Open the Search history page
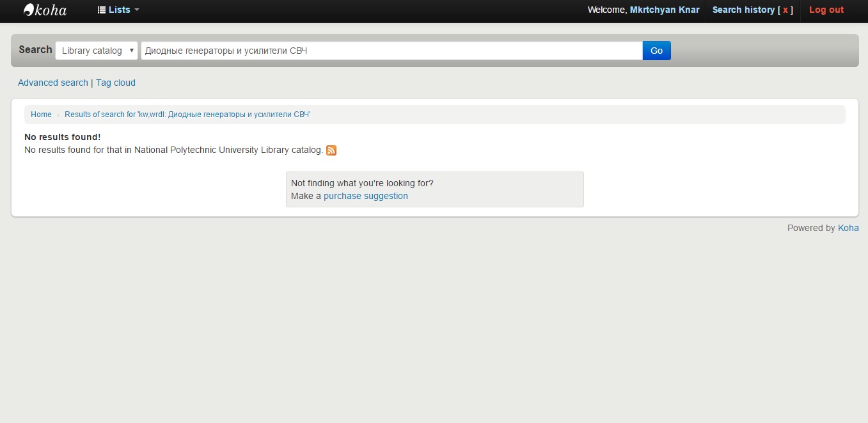Screen dimensions: 868x423 [743, 10]
